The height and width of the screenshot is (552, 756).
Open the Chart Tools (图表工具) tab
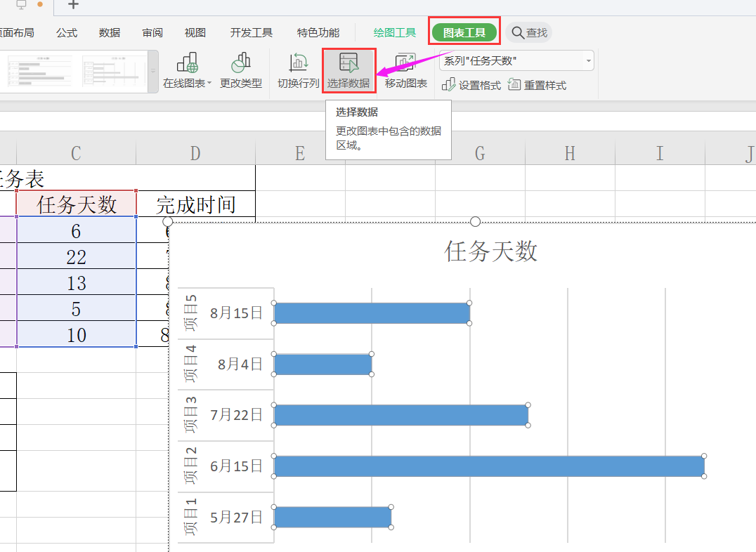pyautogui.click(x=464, y=33)
